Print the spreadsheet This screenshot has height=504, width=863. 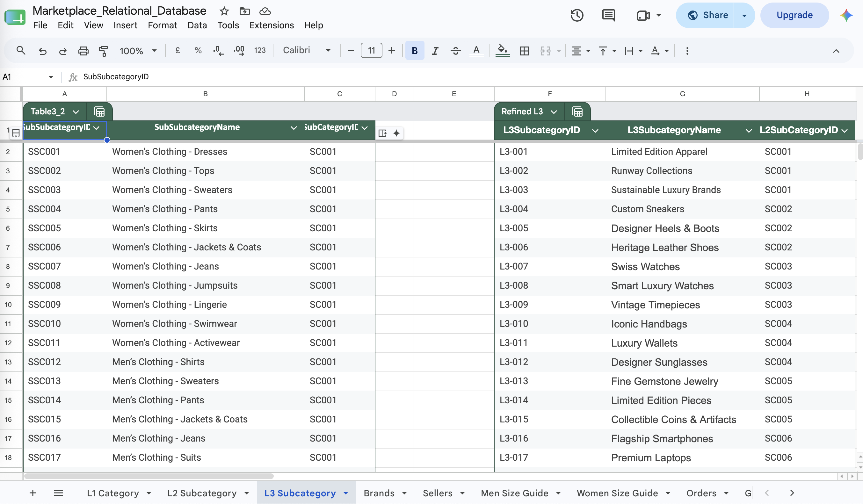coord(83,51)
